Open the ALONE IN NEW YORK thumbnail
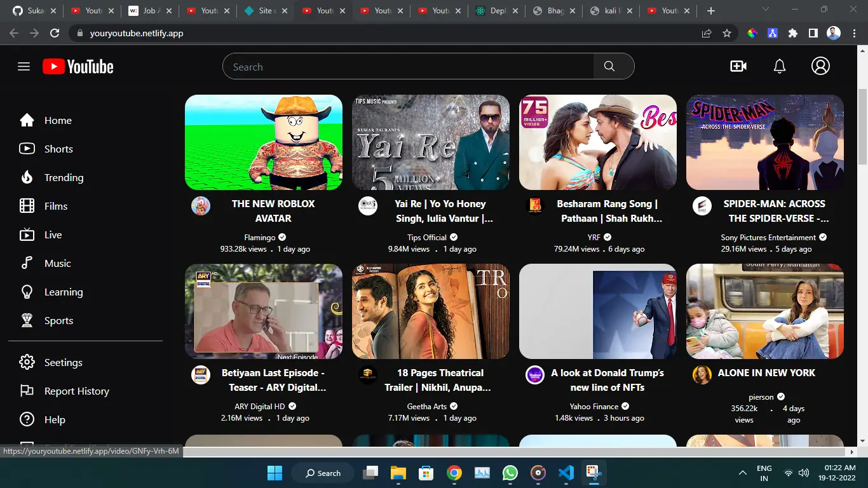 [x=765, y=311]
